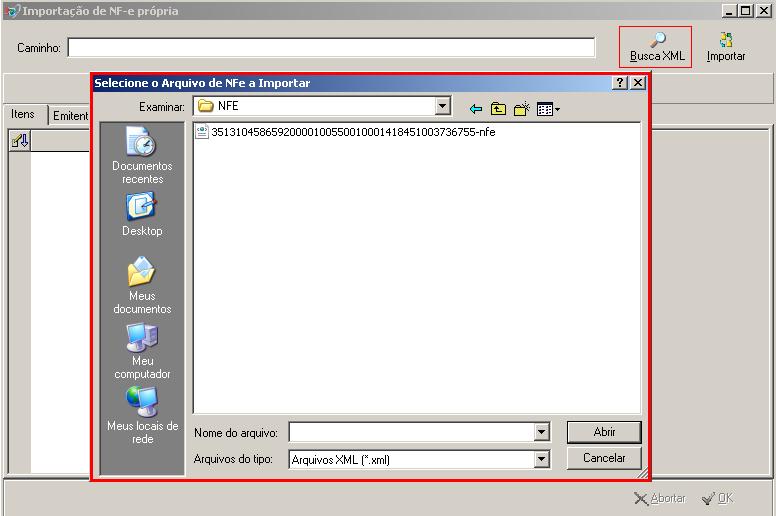Create a new folder in the dialog
Image resolution: width=776 pixels, height=516 pixels.
coord(521,109)
